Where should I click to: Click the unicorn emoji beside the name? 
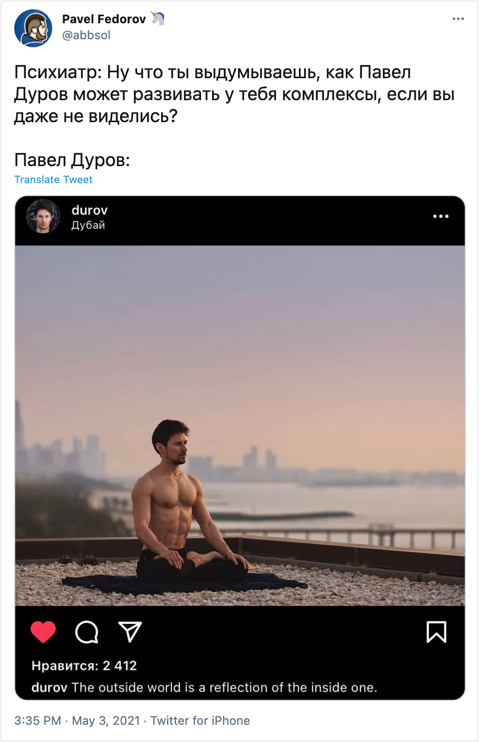pos(158,18)
